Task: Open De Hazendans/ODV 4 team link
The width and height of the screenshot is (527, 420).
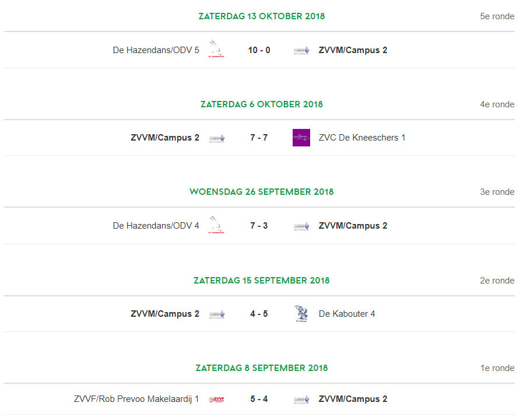Action: [x=156, y=226]
